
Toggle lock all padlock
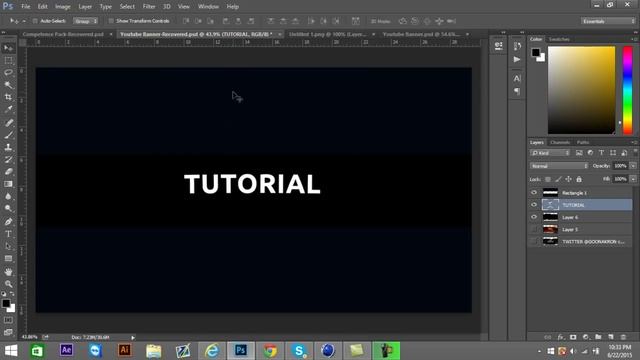[579, 179]
